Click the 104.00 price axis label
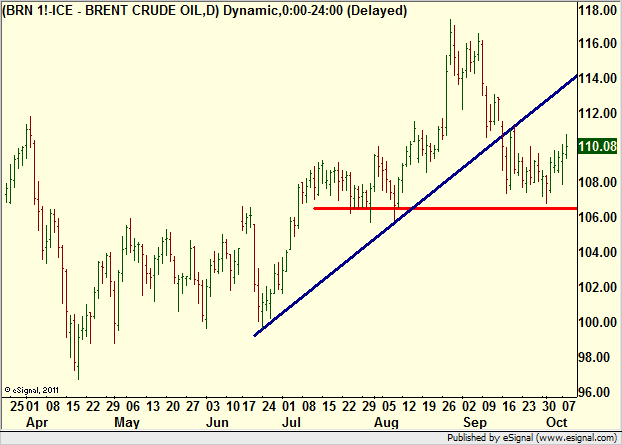The width and height of the screenshot is (622, 445). pyautogui.click(x=597, y=252)
